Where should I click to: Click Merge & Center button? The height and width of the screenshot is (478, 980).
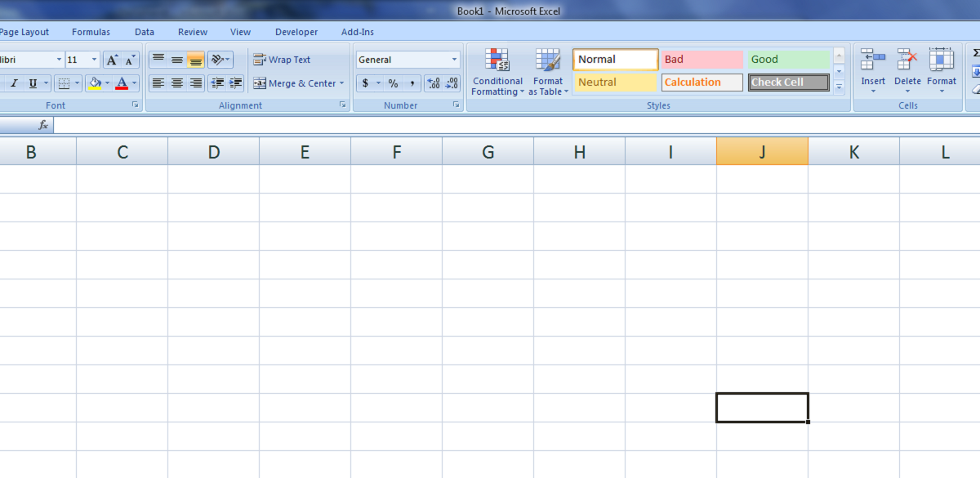(294, 83)
